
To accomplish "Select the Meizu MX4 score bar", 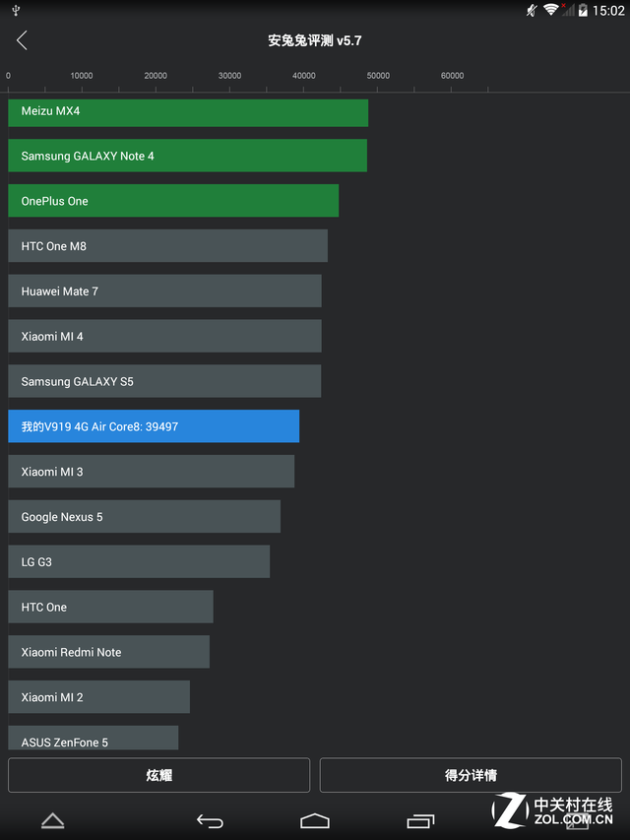I will coord(188,112).
